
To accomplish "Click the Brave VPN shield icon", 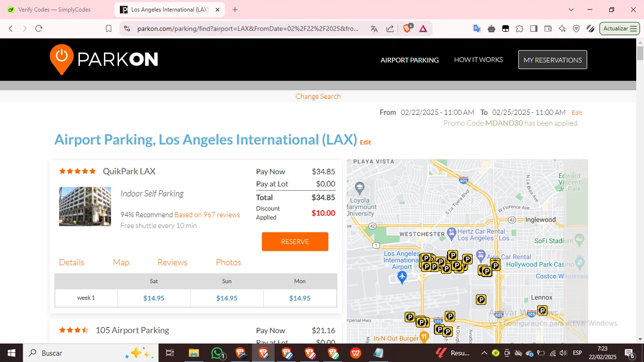I will tap(576, 28).
